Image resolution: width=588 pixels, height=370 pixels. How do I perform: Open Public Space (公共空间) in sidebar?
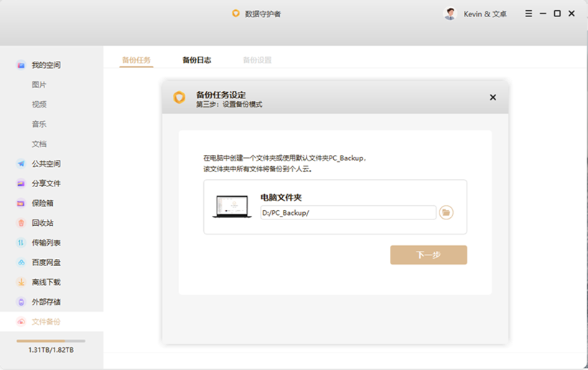(45, 163)
